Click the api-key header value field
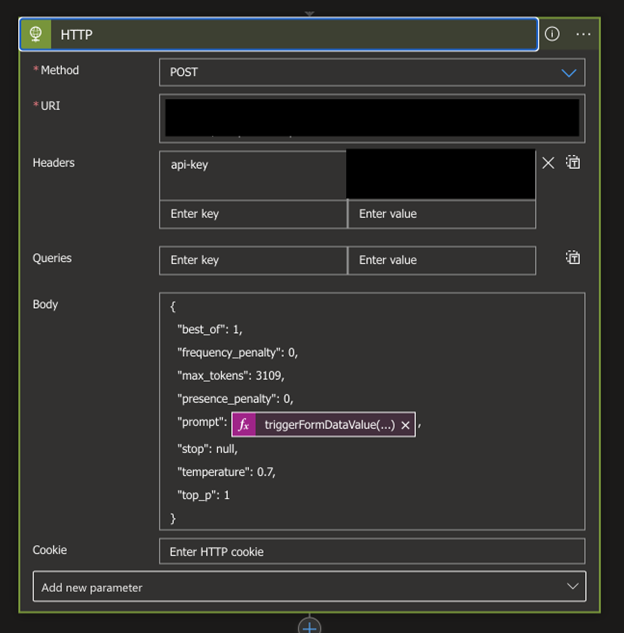Viewport: 624px width, 633px height. 441,175
